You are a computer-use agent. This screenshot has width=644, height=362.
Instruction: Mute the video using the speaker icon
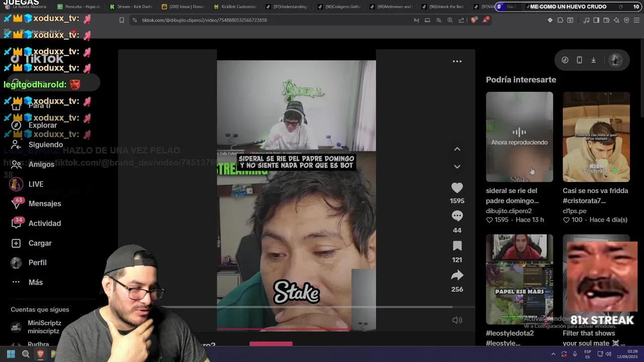[457, 320]
